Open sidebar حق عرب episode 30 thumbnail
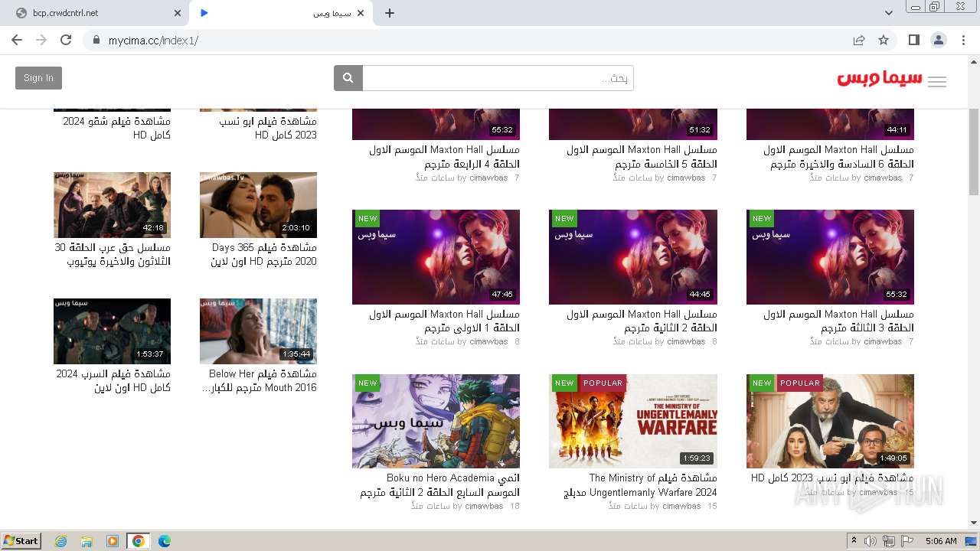The height and width of the screenshot is (551, 980). [x=112, y=205]
